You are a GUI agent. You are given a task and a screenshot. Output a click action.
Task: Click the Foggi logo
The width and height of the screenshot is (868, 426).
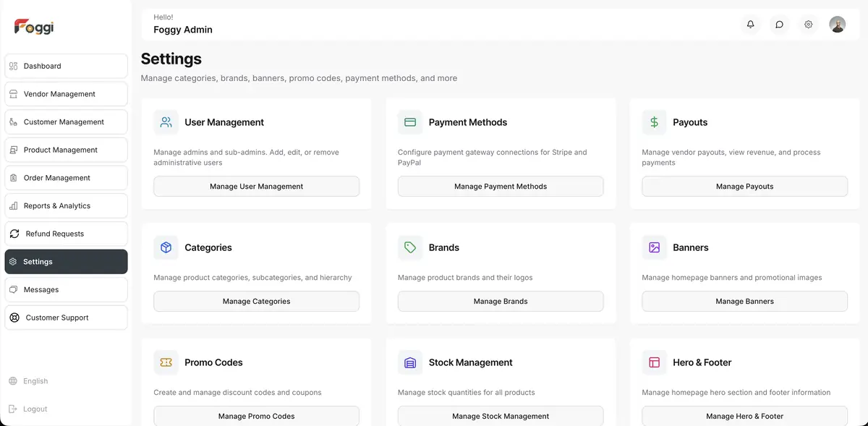pos(34,27)
